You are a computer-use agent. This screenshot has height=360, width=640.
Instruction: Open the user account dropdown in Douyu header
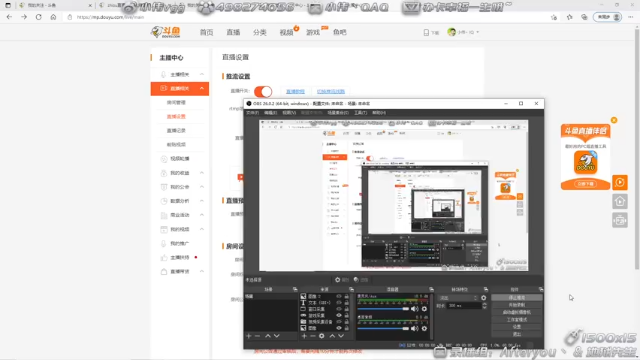coord(463,32)
